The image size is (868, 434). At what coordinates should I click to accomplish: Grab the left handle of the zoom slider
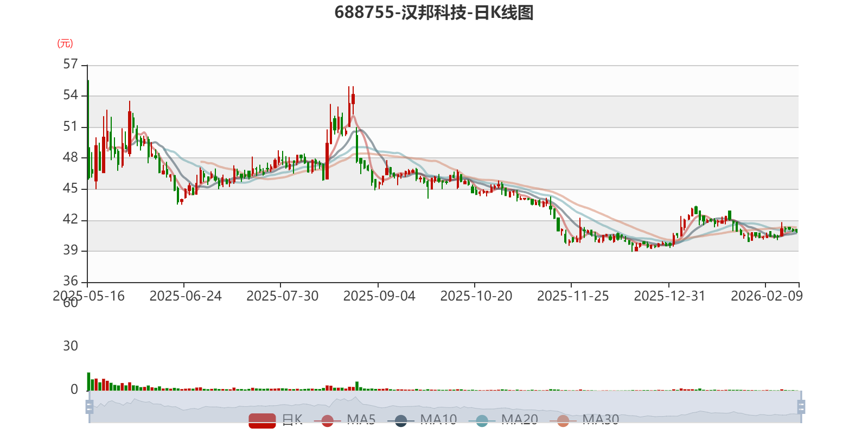pyautogui.click(x=90, y=406)
